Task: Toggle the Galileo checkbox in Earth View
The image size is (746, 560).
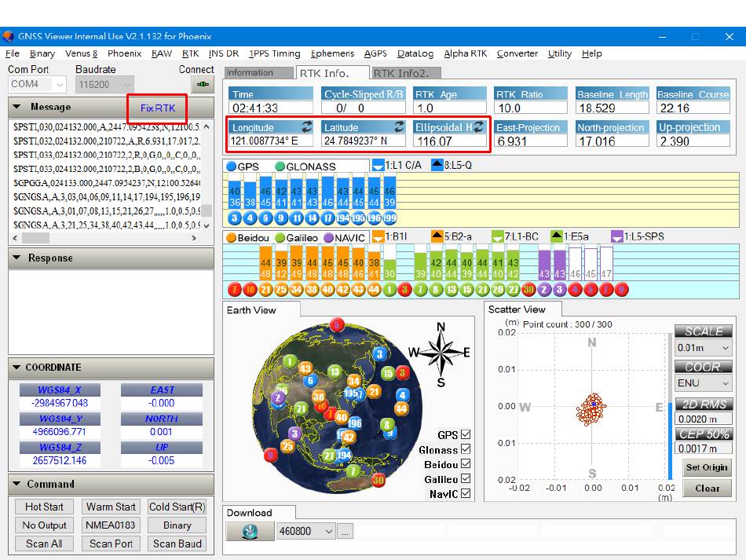Action: pyautogui.click(x=466, y=478)
